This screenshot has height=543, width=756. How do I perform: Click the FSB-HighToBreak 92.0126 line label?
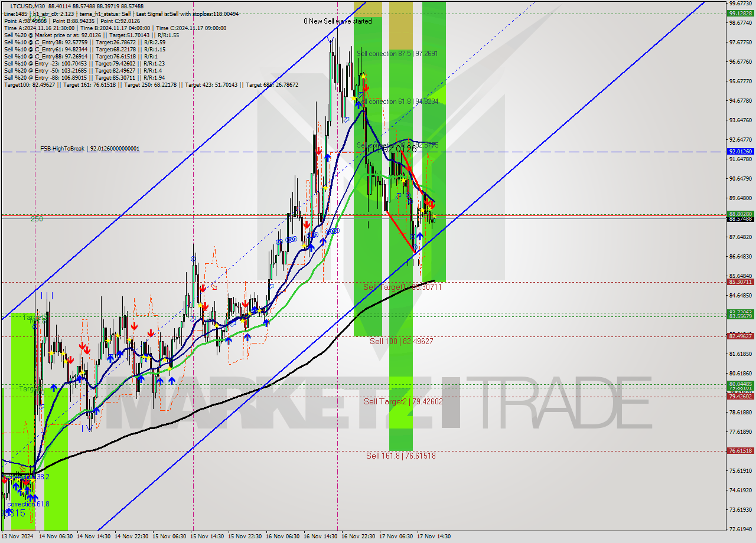coord(90,149)
